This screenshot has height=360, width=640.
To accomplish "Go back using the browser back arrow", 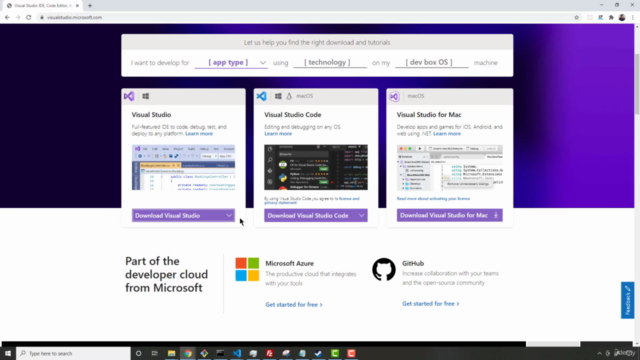I will click(7, 17).
